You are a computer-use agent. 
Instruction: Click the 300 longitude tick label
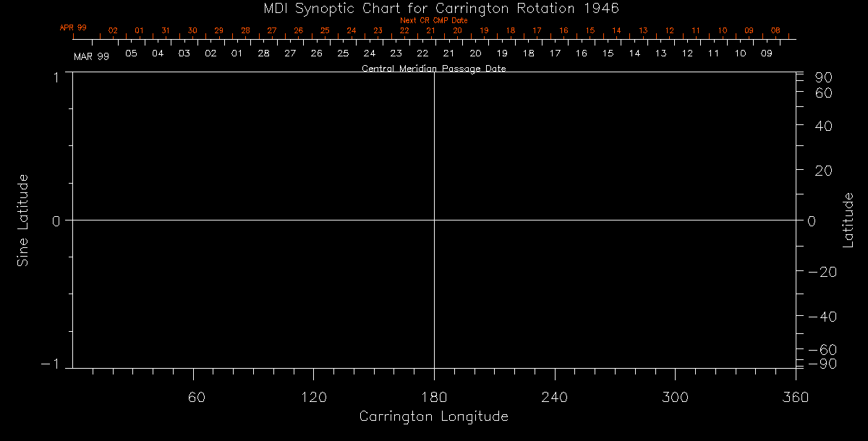click(x=675, y=396)
